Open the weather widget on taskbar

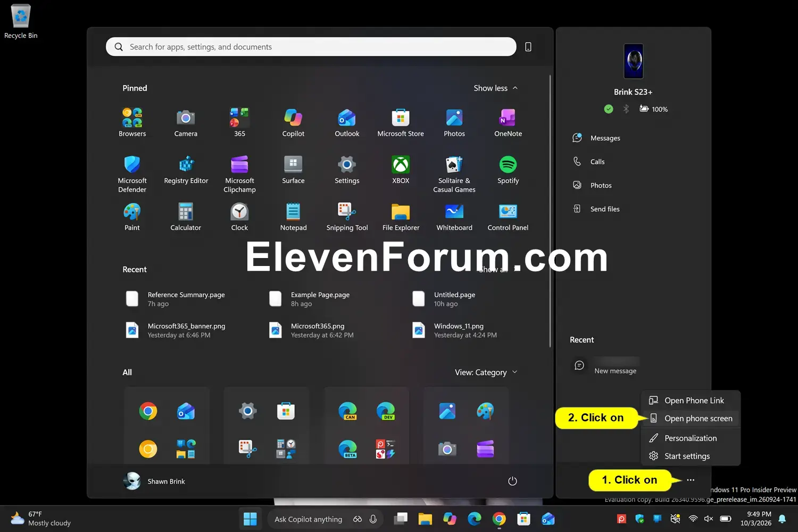[x=41, y=519]
